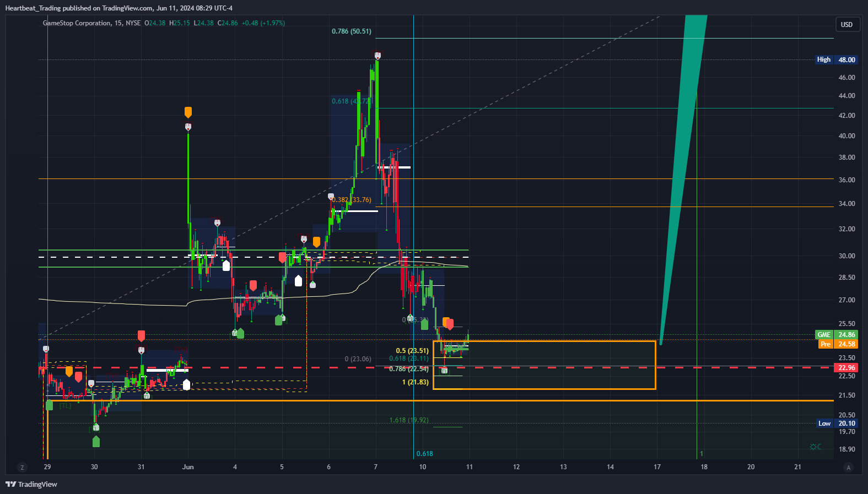The image size is (868, 494).
Task: Click the 30.00 tick on the price axis
Action: pos(847,256)
